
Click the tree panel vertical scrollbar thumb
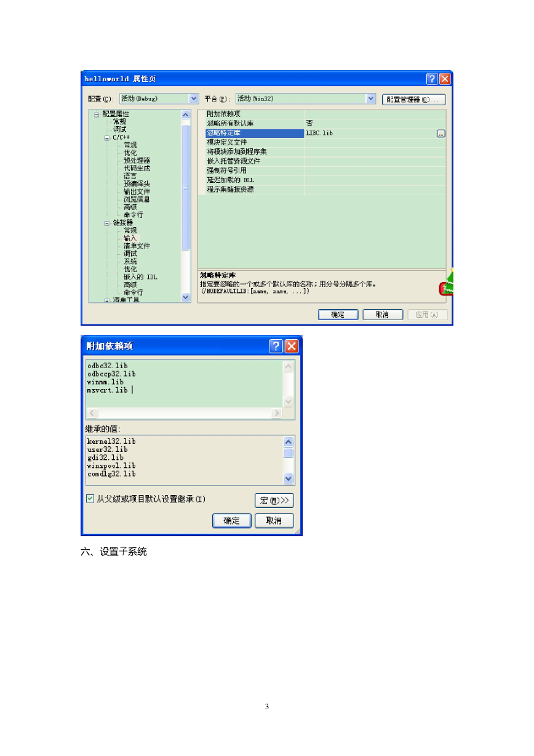tap(186, 187)
